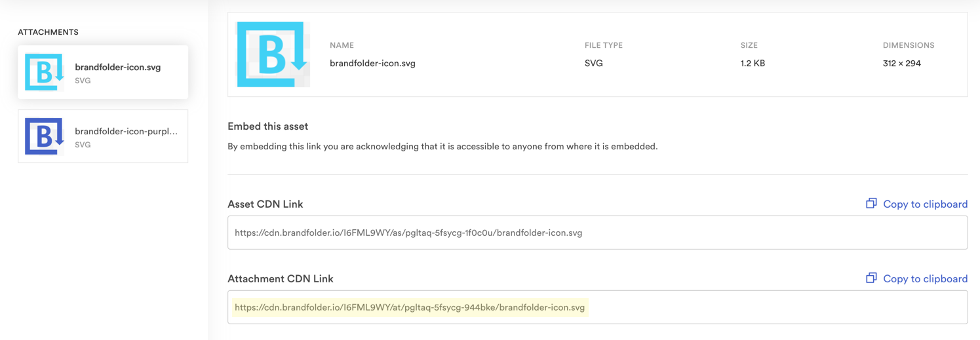Viewport: 980px width, 340px height.
Task: Click the highlighted Attachment CDN URL text
Action: (410, 307)
